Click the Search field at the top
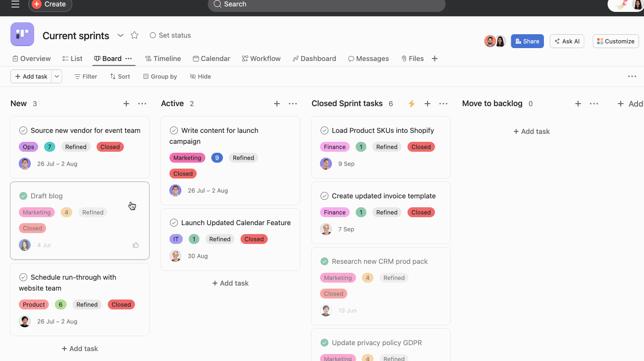The image size is (644, 361). (x=326, y=4)
